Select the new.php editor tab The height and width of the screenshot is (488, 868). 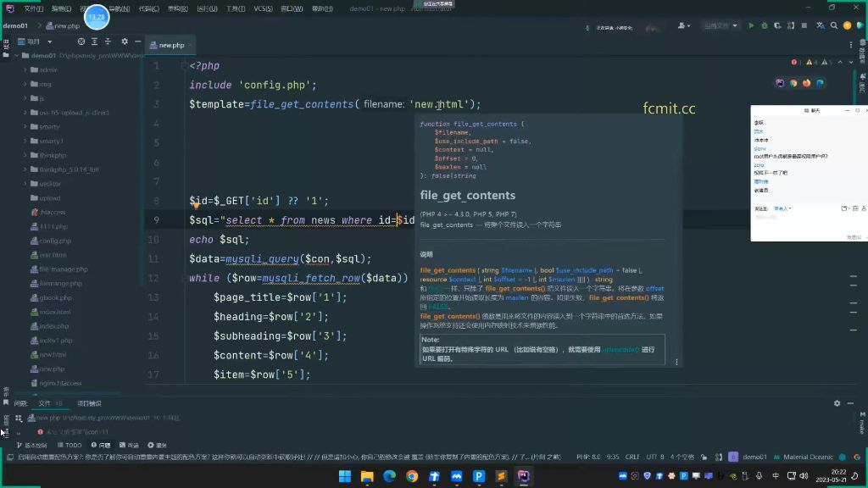[171, 46]
